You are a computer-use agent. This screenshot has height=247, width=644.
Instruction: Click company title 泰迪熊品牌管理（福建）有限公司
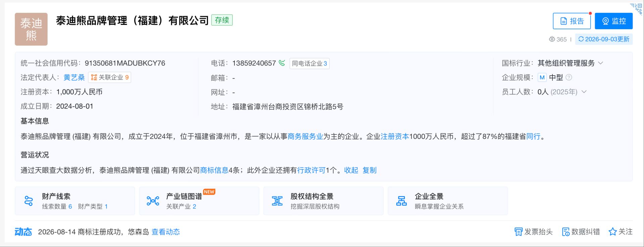click(132, 20)
